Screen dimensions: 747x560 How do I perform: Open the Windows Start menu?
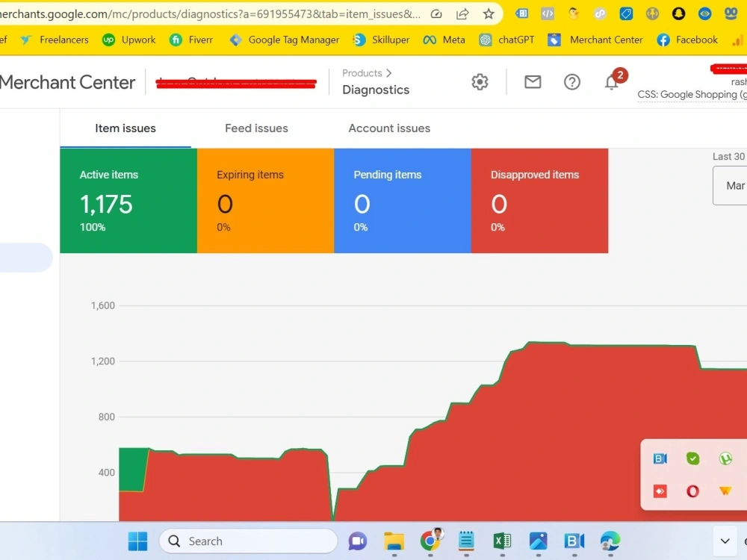tap(137, 541)
